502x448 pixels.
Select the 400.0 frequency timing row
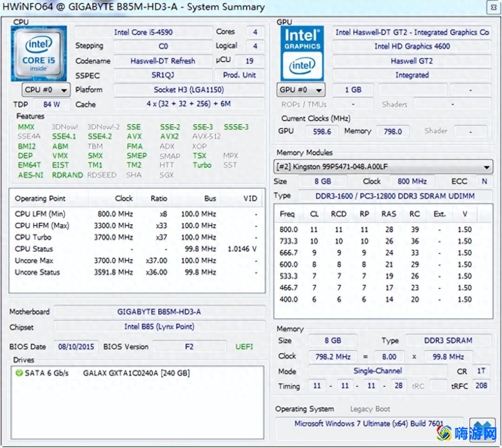(x=383, y=299)
